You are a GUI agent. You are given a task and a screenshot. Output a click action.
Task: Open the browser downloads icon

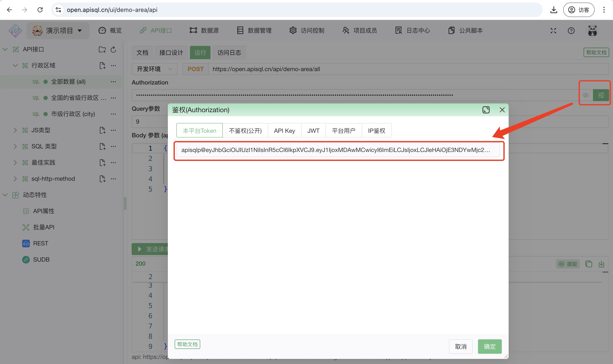[554, 10]
